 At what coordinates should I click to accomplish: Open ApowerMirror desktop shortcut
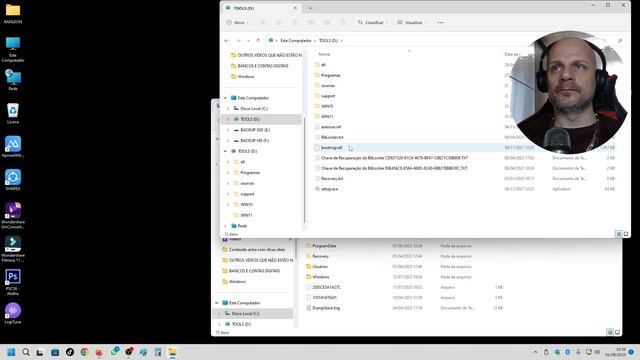point(13,147)
